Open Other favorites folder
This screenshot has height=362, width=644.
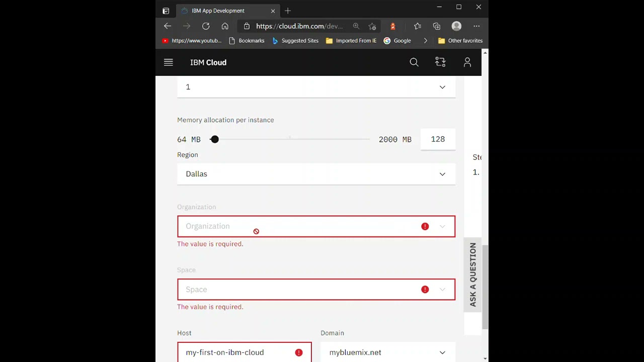coord(460,41)
